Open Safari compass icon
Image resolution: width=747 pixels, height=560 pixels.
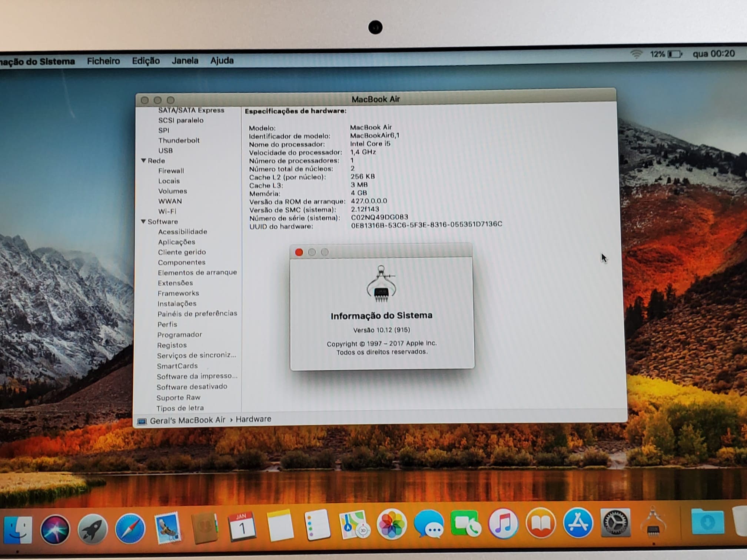pos(130,529)
